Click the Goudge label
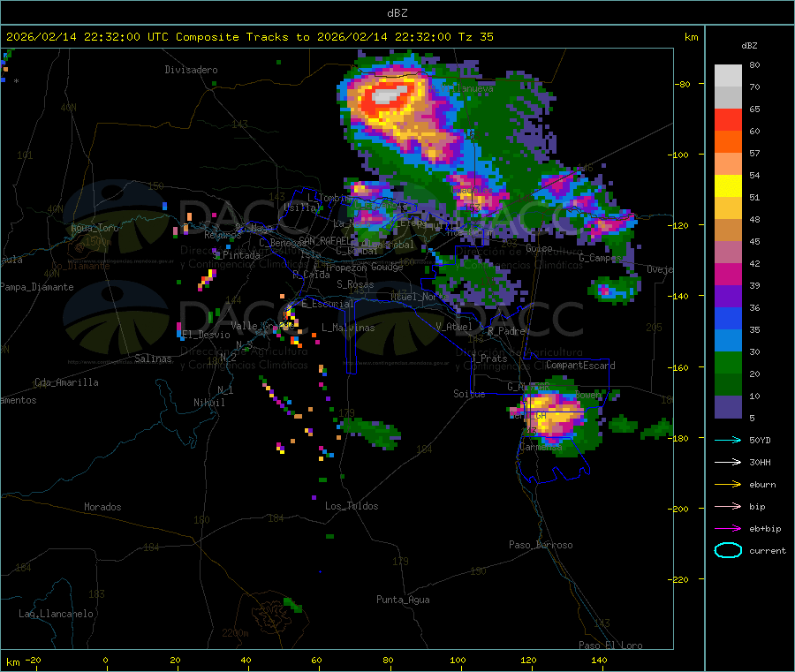 [387, 267]
